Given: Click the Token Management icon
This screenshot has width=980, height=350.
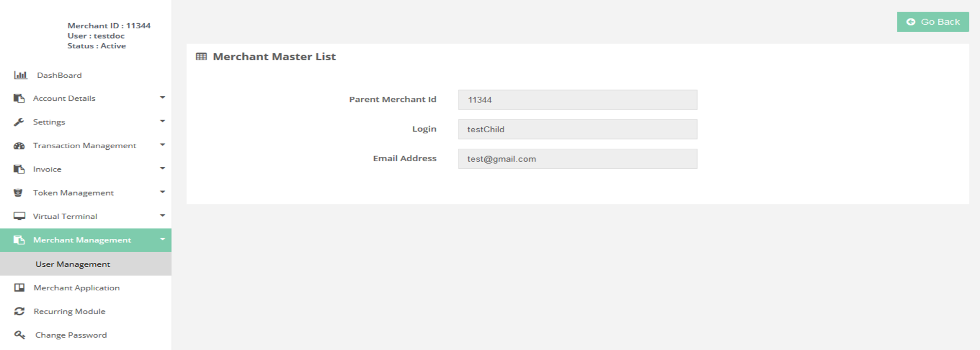Looking at the screenshot, I should point(19,193).
